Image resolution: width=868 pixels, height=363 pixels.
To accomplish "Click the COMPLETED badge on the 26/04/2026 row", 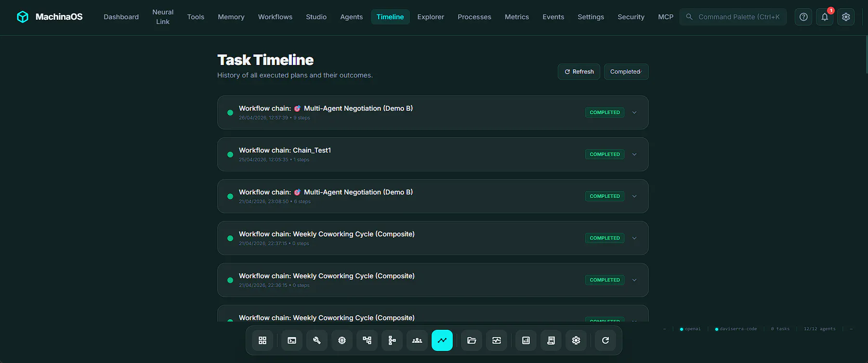I will click(x=605, y=113).
